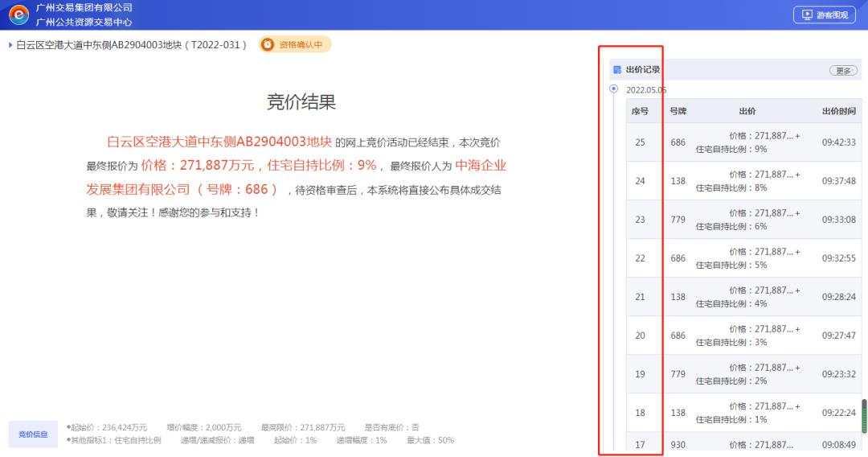Click the 住宅自持比例:5% bid entry
868x457 pixels.
[x=731, y=266]
